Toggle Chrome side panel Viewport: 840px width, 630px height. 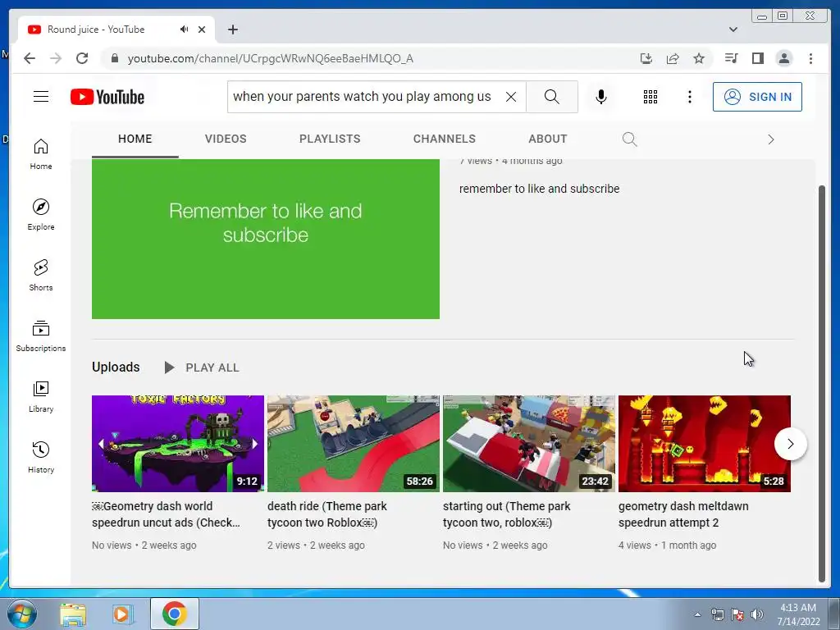click(757, 58)
